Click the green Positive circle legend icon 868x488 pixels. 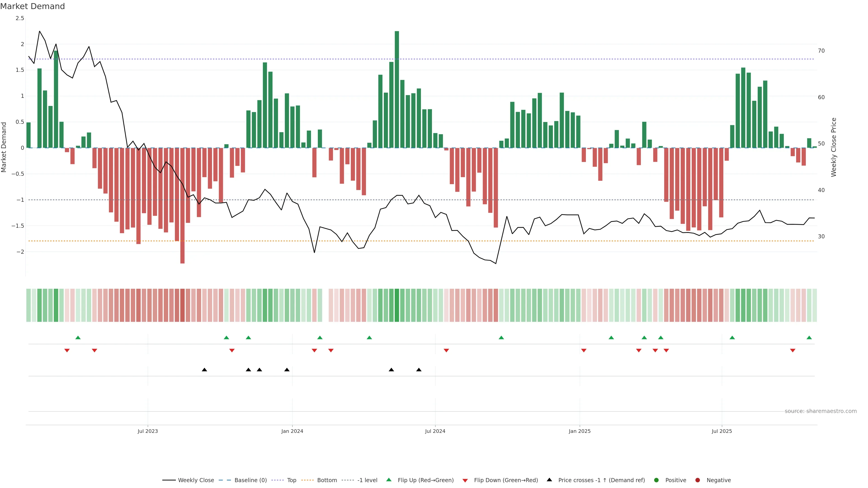click(x=656, y=480)
